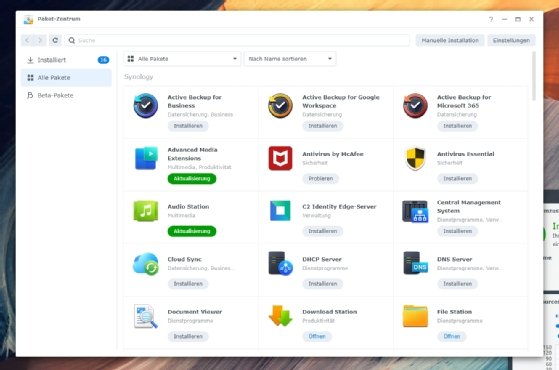Select the C2 Identity Edge-Server icon

tap(280, 211)
